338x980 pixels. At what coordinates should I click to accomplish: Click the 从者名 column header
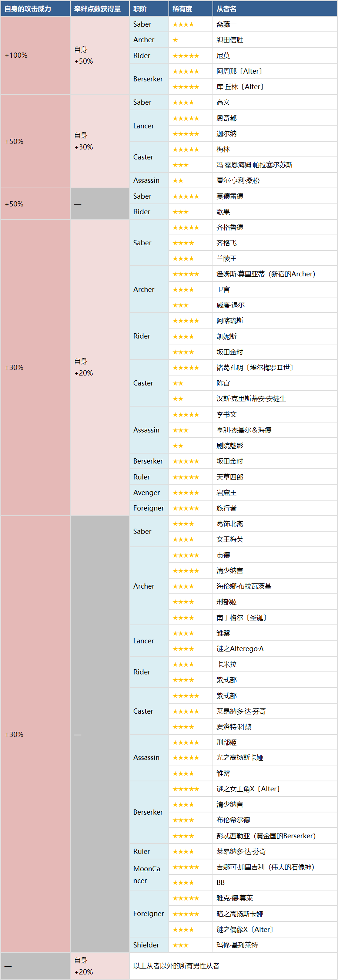(275, 9)
